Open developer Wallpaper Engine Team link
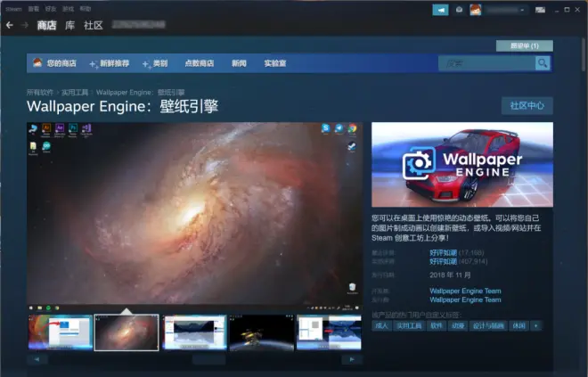Screen dimensions: 588x377 pyautogui.click(x=465, y=291)
